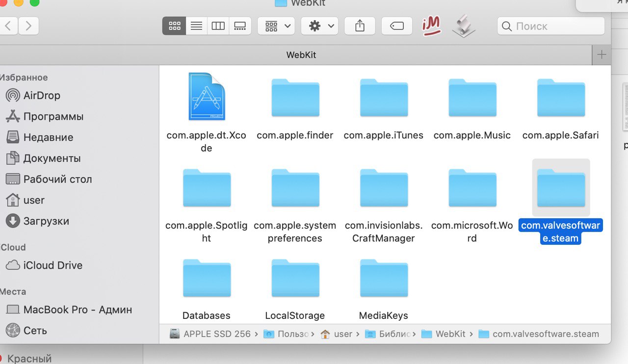This screenshot has width=628, height=364.
Task: Add a new Finder tab with plus
Action: [x=602, y=55]
